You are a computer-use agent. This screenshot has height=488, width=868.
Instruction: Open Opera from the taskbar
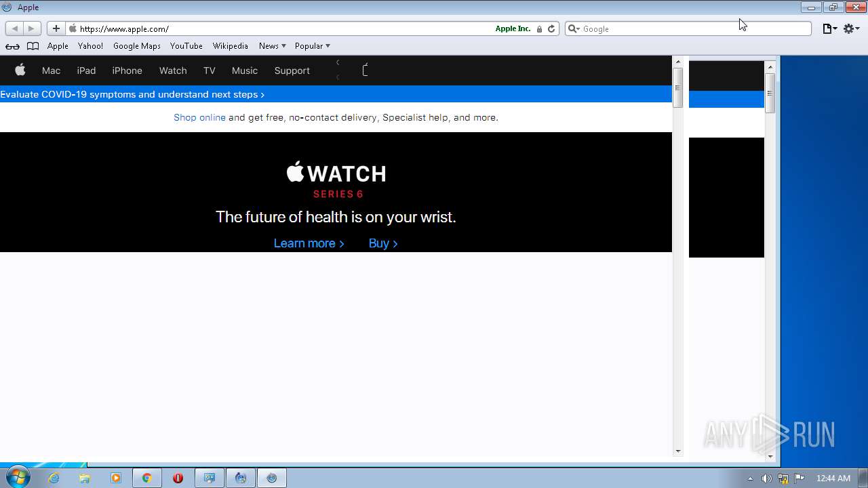click(x=178, y=478)
